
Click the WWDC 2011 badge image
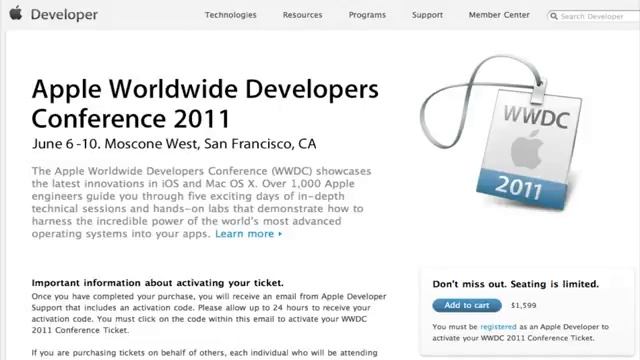pyautogui.click(x=502, y=133)
